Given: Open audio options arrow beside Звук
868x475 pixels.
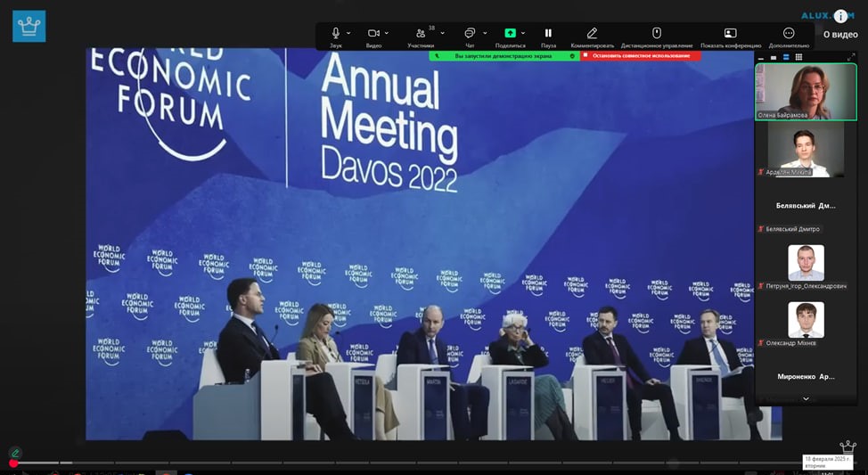Looking at the screenshot, I should click(x=348, y=33).
